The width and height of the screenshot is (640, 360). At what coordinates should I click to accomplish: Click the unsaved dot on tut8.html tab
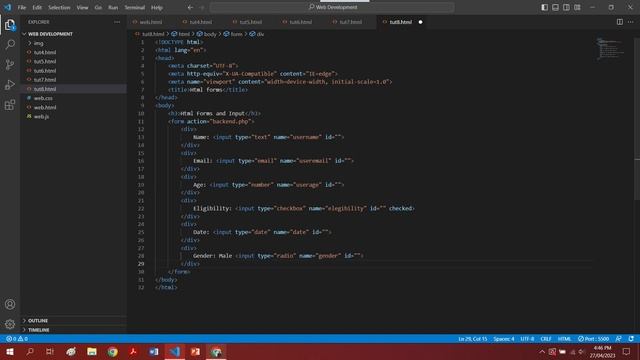(x=420, y=22)
